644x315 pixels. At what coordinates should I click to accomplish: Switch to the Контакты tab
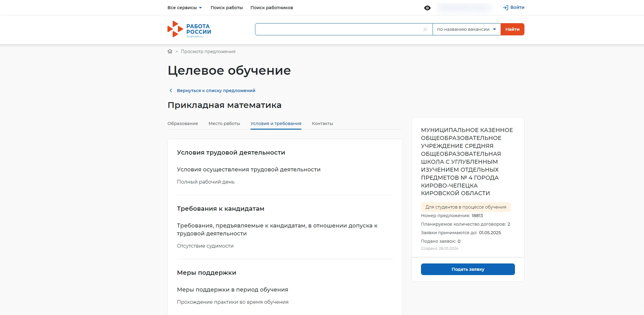click(322, 123)
